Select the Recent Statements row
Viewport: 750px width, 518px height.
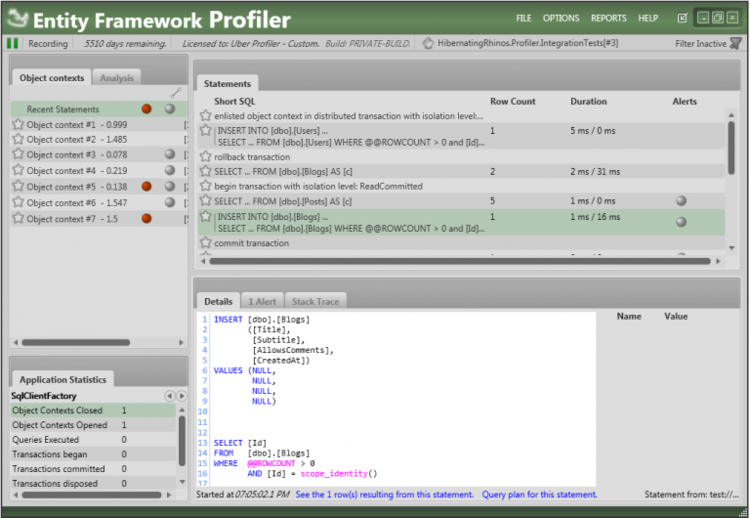pyautogui.click(x=99, y=109)
